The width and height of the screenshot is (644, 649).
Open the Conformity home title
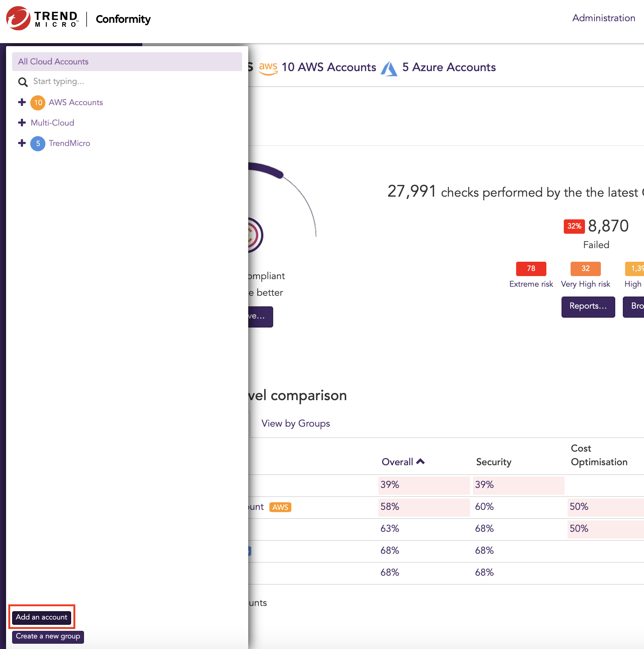coord(123,19)
